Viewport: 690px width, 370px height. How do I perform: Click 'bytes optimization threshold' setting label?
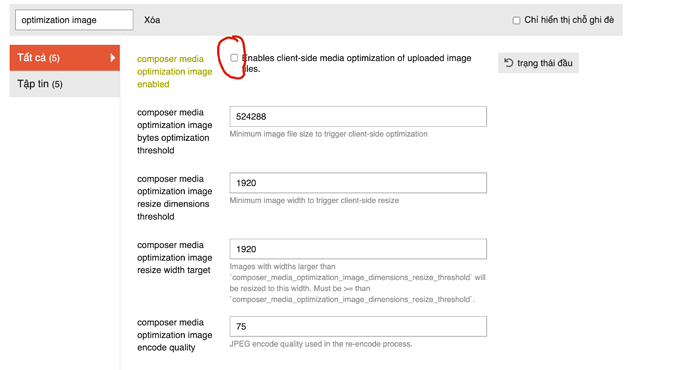[x=175, y=131]
